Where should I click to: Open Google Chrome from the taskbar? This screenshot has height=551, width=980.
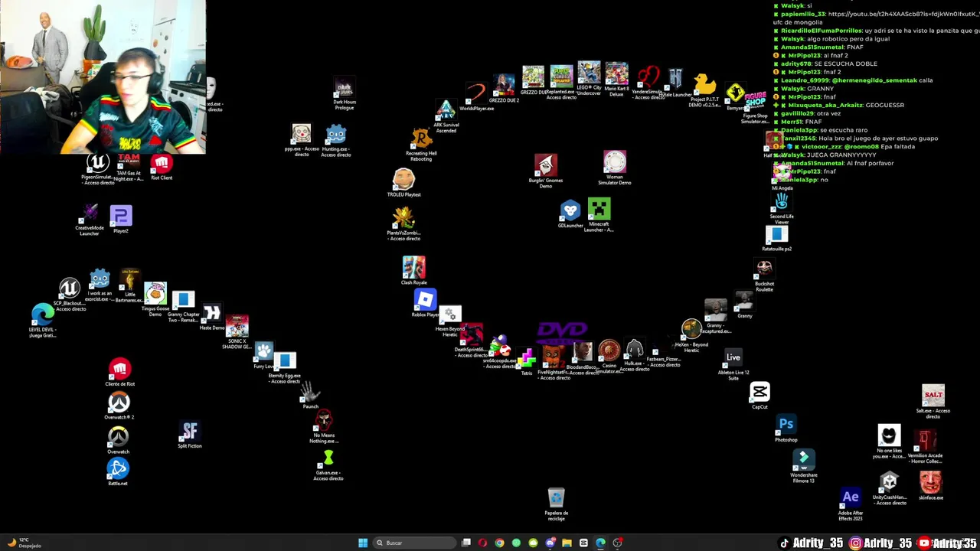point(499,543)
